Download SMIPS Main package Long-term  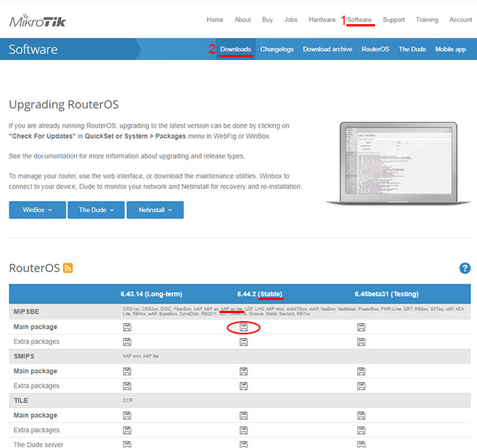[x=127, y=371]
